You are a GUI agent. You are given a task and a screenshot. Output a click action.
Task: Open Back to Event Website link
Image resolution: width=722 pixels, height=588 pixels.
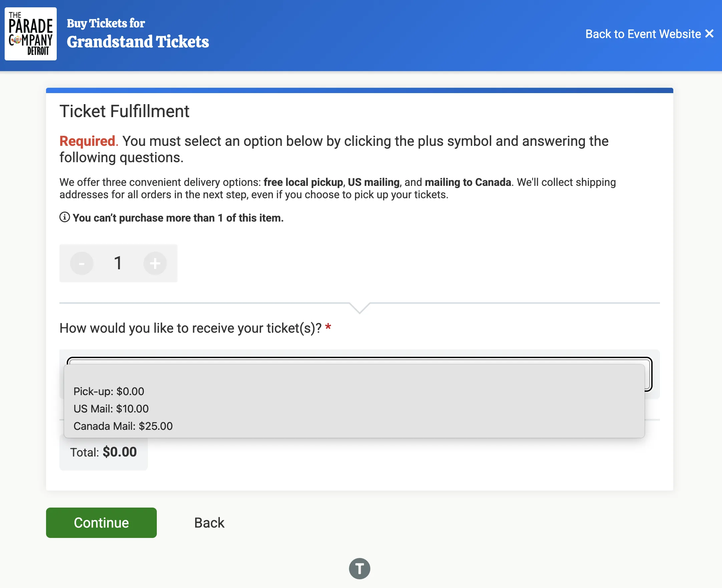click(643, 34)
